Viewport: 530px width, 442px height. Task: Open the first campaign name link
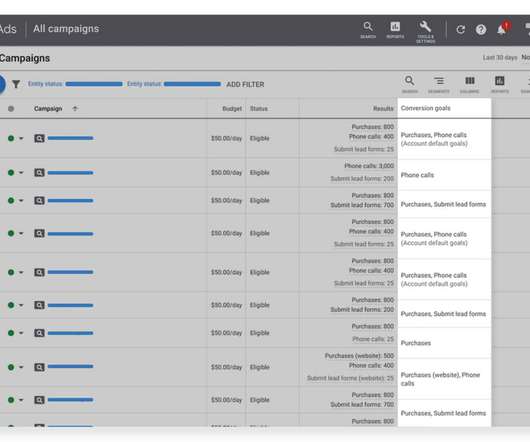[70, 138]
